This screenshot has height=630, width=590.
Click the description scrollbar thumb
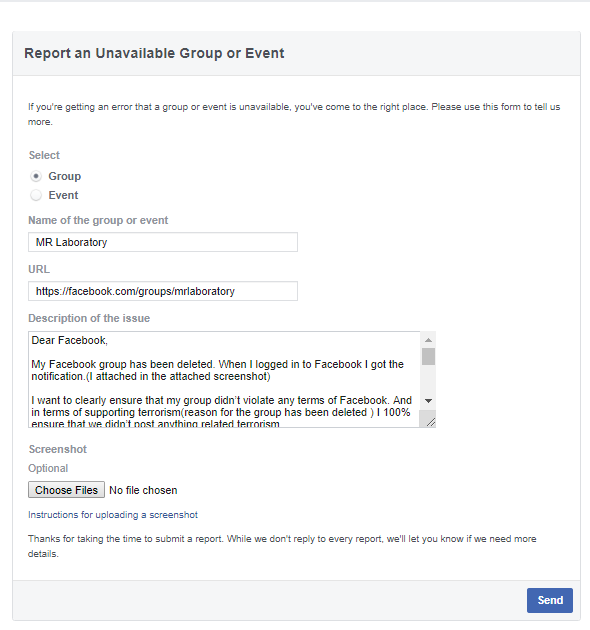tap(428, 356)
